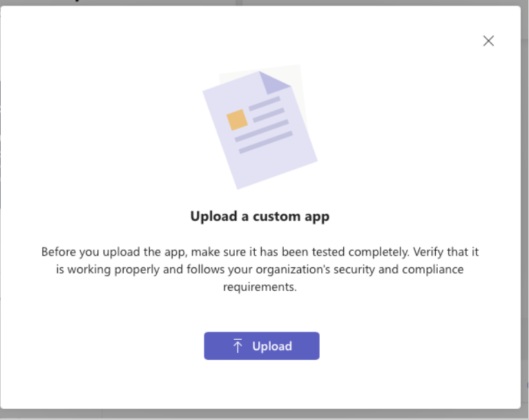Click the upward arrow icon on Upload button

(238, 346)
